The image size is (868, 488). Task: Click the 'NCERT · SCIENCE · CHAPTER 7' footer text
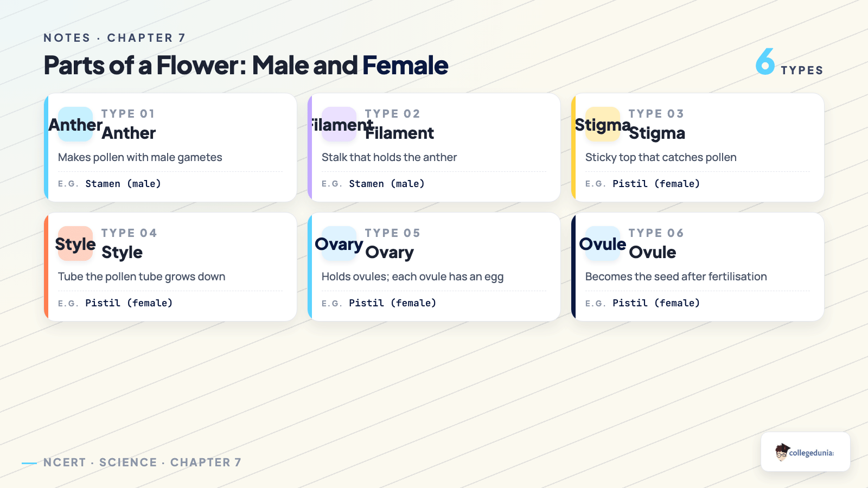[x=142, y=463]
